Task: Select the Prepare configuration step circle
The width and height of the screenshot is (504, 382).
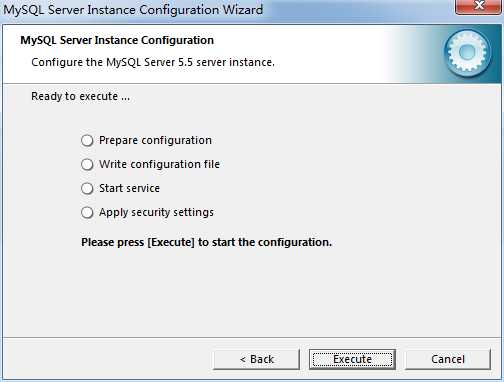Action: (87, 140)
